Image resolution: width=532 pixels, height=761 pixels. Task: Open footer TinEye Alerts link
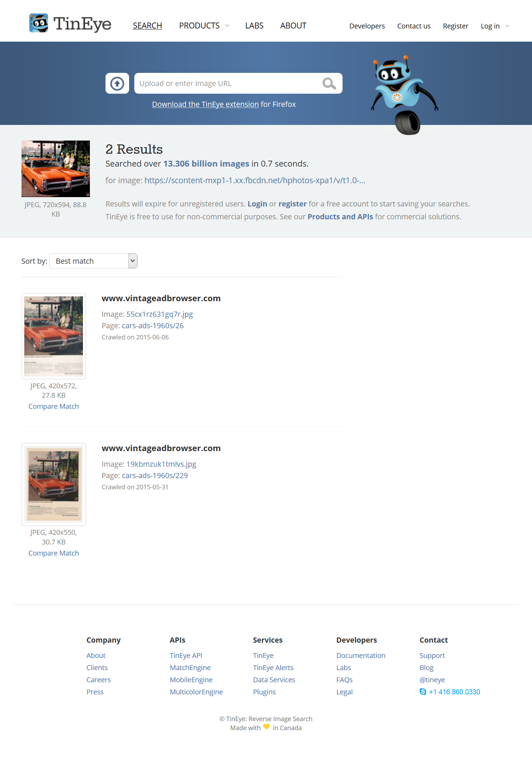273,668
